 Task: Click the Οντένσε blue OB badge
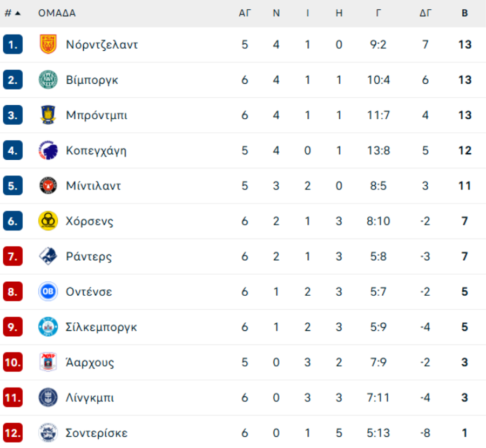[x=48, y=291]
